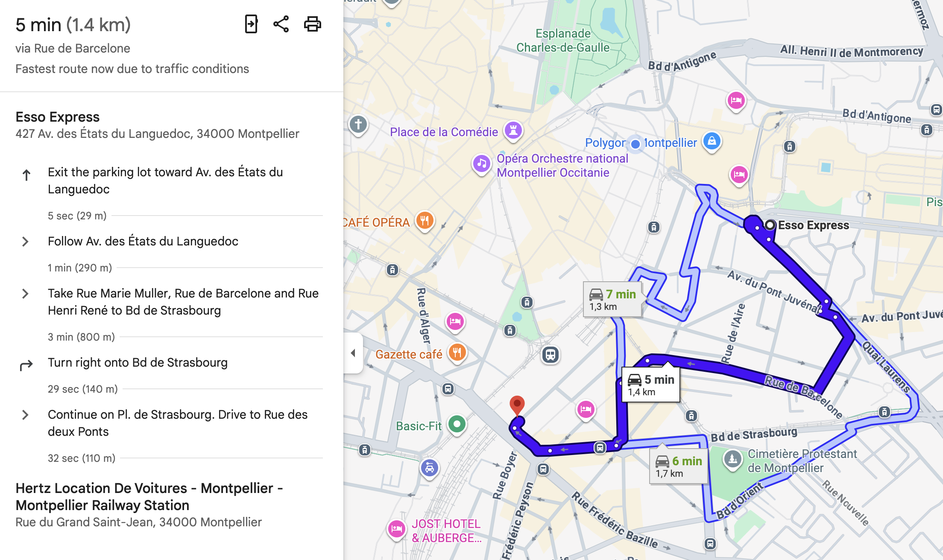Click the Basic-Fit green marker
943x560 pixels.
(x=457, y=425)
